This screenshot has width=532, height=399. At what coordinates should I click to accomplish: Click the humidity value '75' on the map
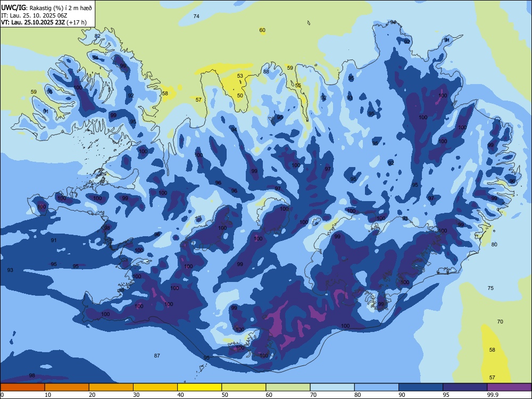(491, 288)
